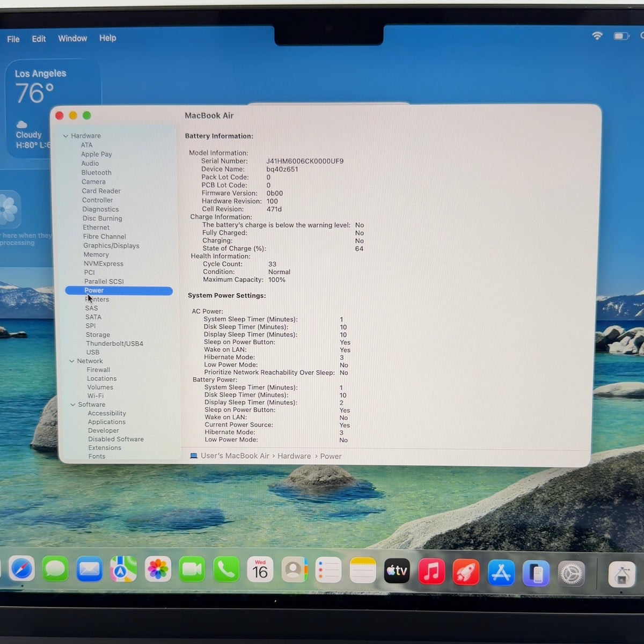Select Memory in the sidebar
Image resolution: width=644 pixels, height=644 pixels.
point(96,254)
